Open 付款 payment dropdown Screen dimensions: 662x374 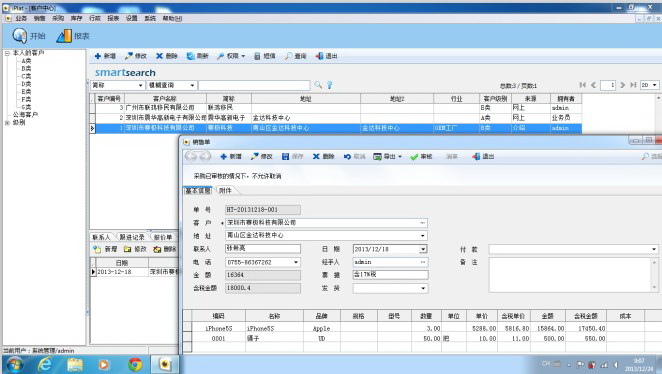654,249
